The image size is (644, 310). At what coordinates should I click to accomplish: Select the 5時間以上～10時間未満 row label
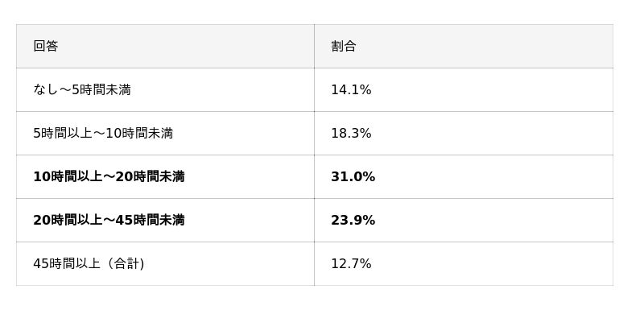(x=103, y=133)
